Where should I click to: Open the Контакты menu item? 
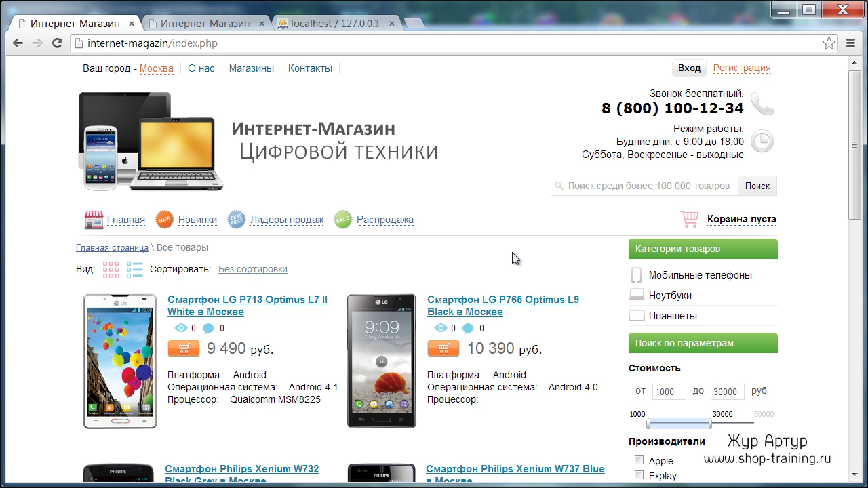pos(311,68)
